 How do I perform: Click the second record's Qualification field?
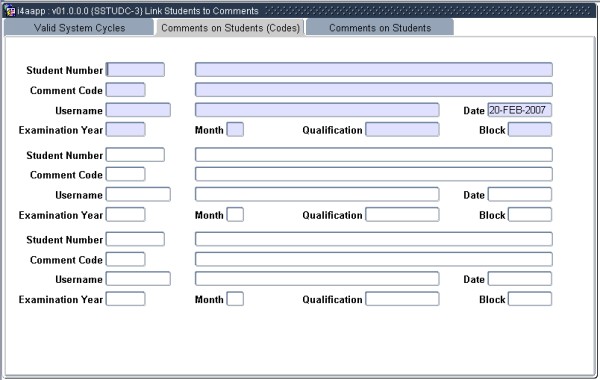[x=402, y=215]
